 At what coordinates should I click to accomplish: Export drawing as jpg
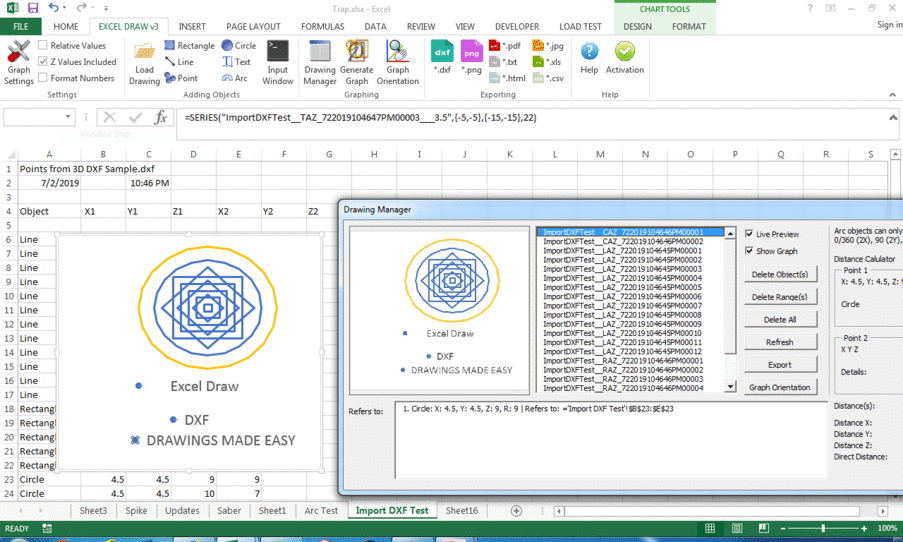point(548,46)
